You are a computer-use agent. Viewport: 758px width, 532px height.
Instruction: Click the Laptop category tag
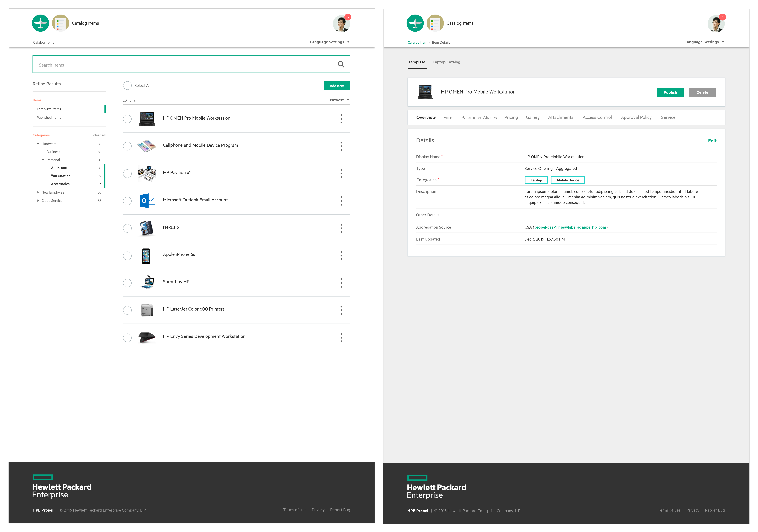536,180
